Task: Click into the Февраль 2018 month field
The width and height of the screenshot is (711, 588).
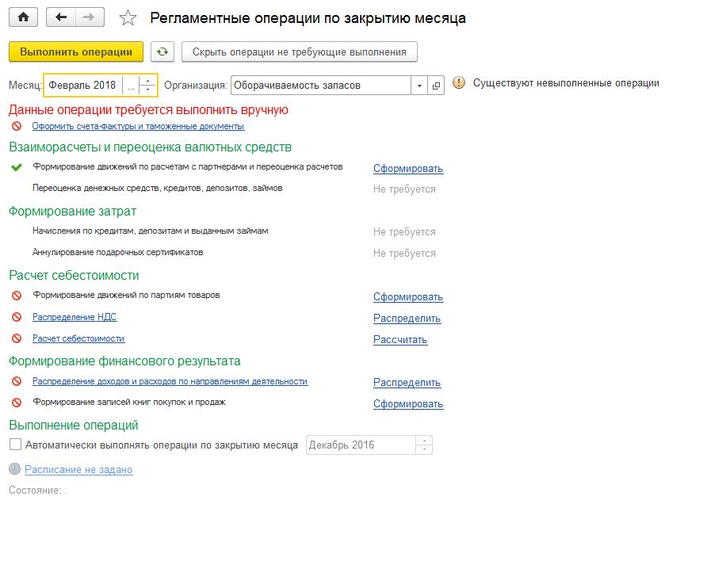Action: click(82, 85)
